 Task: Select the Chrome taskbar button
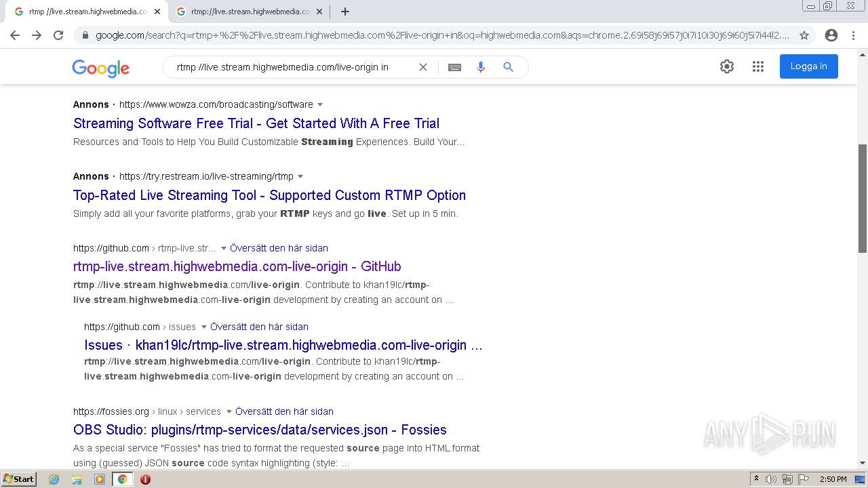(122, 479)
